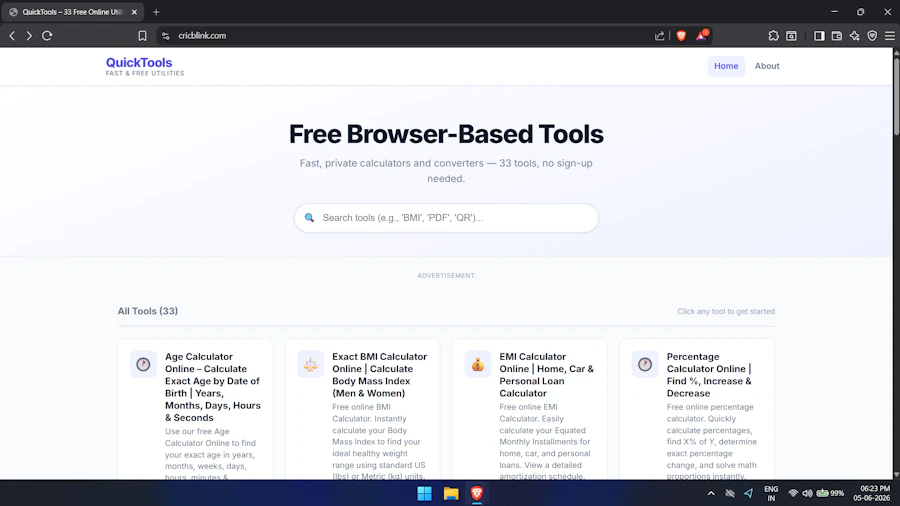Open the Brave Wallet icon

(837, 36)
